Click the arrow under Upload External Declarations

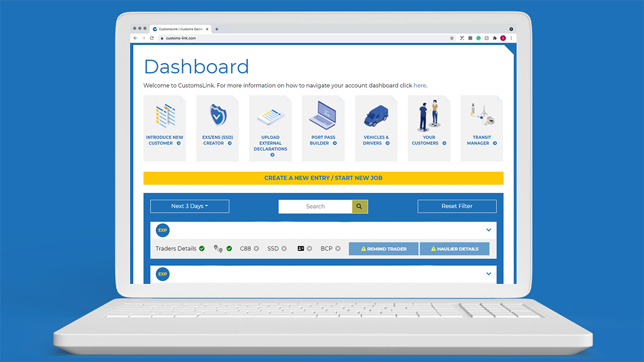tap(272, 155)
